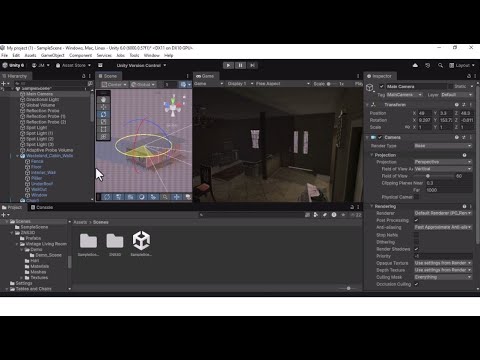Collapse the Westeland_Cabin_Walls hierarchy item
This screenshot has width=480, height=360.
click(17, 156)
